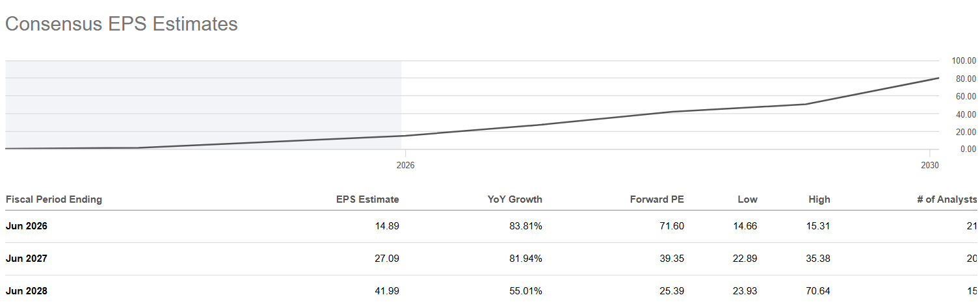Click the shaded historical region of chart
Image resolution: width=980 pixels, height=306 pixels.
(x=204, y=105)
